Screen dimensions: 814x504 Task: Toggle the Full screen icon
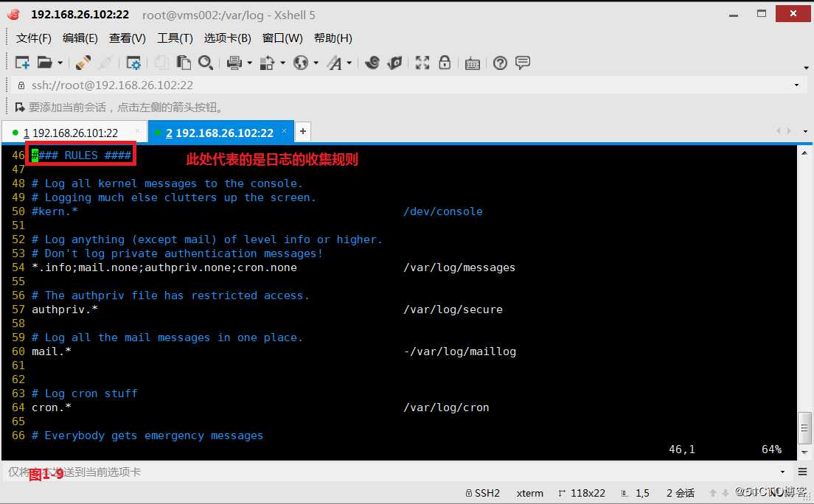pos(422,63)
